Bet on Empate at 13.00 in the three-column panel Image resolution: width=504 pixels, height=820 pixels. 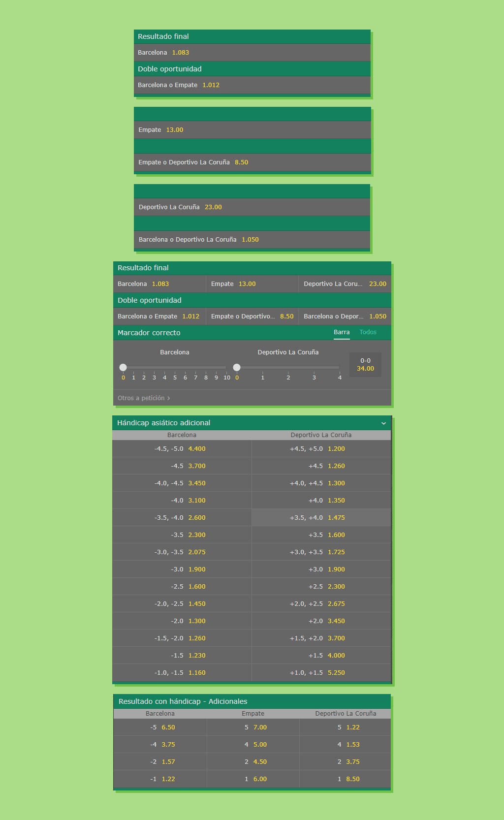252,284
